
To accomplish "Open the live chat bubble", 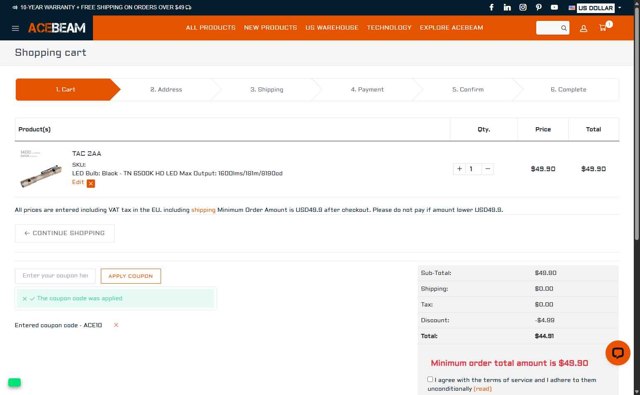I will coord(618,353).
